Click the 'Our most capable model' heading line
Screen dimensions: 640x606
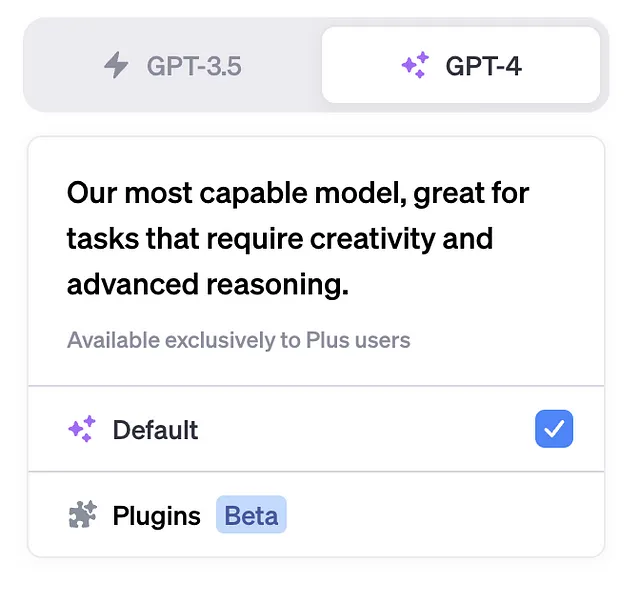coord(298,193)
